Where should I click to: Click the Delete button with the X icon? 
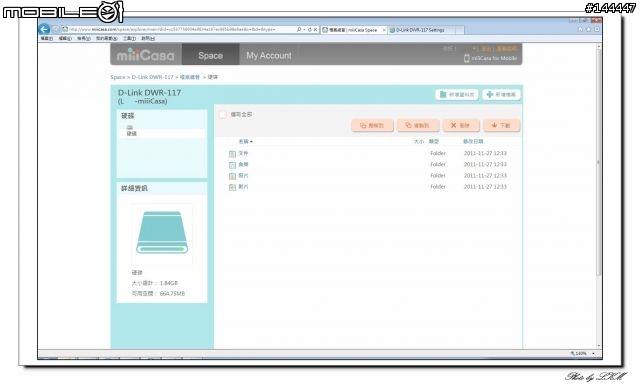pyautogui.click(x=461, y=125)
